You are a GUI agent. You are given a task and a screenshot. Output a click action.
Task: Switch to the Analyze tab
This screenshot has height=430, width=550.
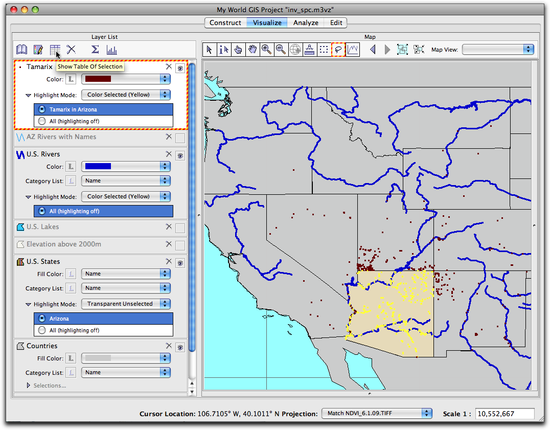(306, 23)
